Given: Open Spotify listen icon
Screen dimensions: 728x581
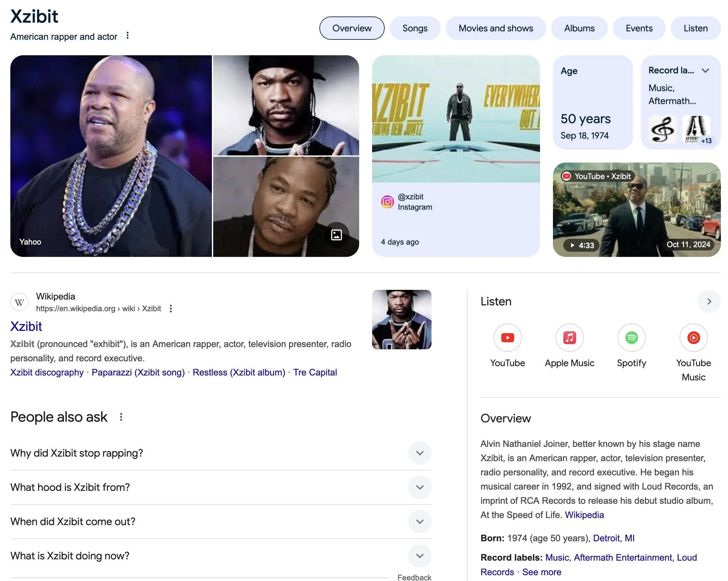Looking at the screenshot, I should [x=631, y=337].
